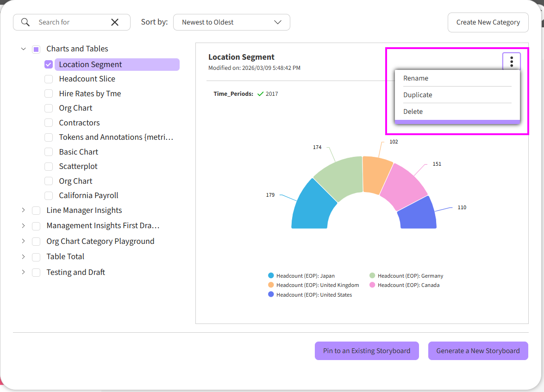
Task: Check the Headcount Slice checkbox
Action: click(x=49, y=79)
